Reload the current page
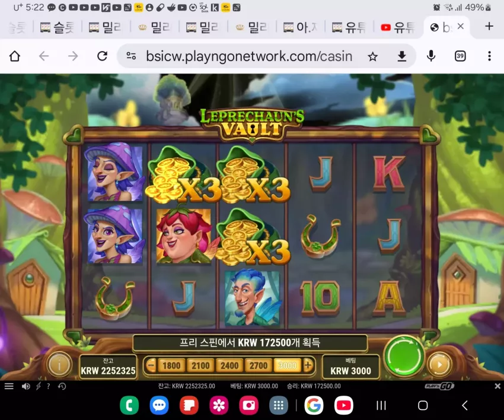Screen dimensions: 504x420 click(x=102, y=56)
